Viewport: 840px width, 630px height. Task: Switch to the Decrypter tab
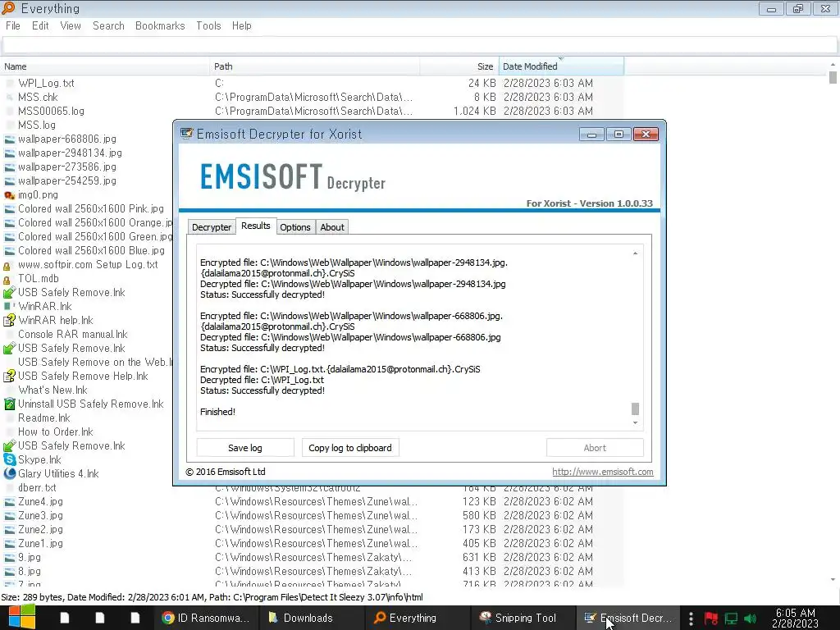(211, 227)
